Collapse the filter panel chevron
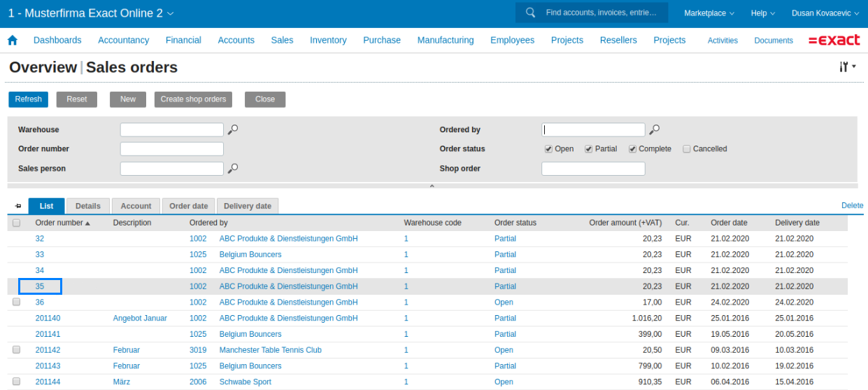 (x=432, y=186)
